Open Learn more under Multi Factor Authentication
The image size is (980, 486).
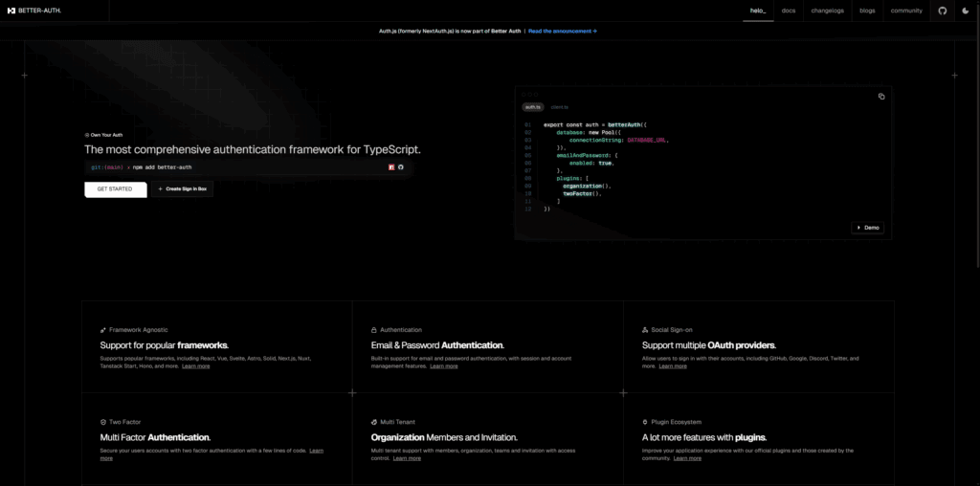[316, 451]
